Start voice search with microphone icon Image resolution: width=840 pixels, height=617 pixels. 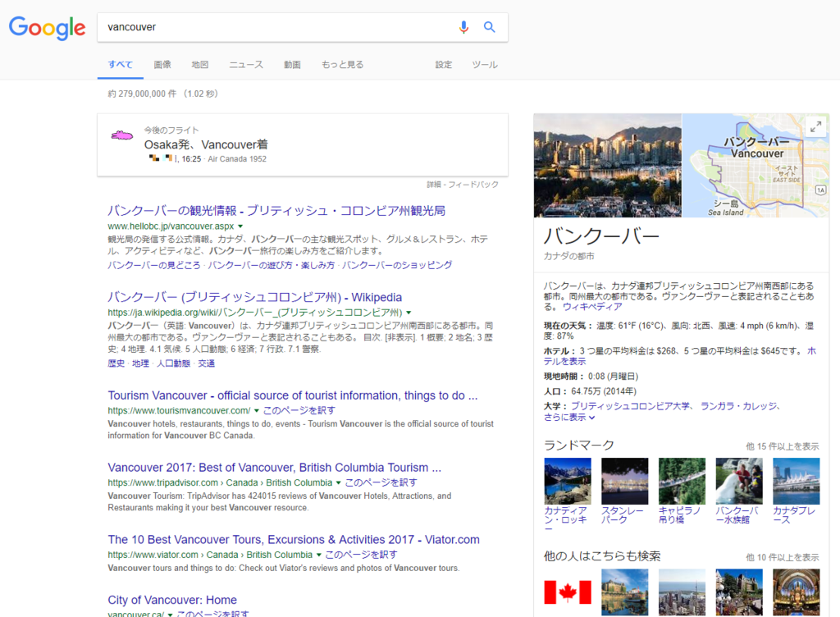click(463, 27)
